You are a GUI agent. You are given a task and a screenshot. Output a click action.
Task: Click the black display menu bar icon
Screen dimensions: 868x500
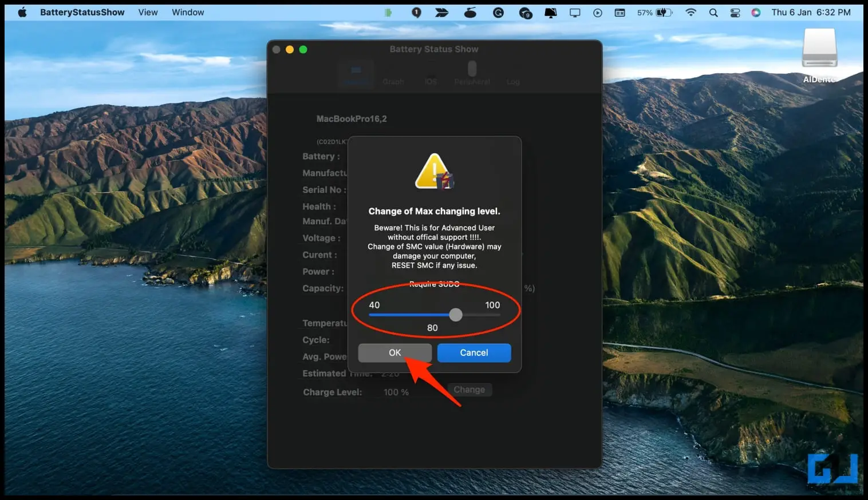[x=550, y=13]
